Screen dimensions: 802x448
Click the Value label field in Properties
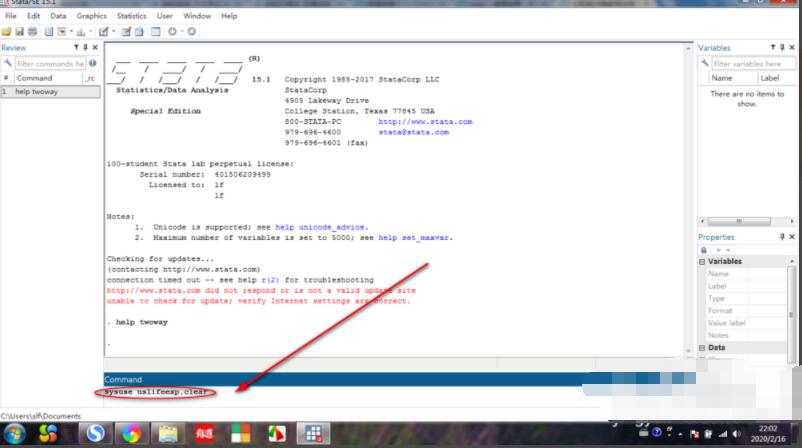(747, 323)
